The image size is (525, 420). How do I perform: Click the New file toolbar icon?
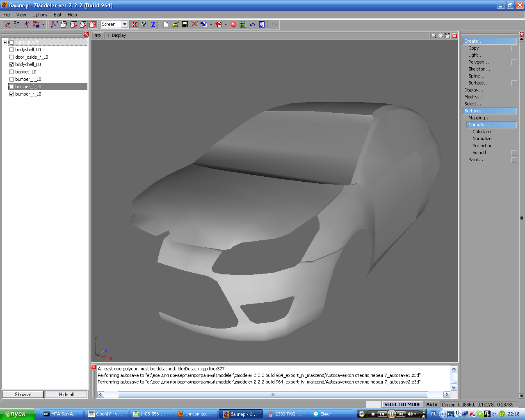(x=166, y=25)
